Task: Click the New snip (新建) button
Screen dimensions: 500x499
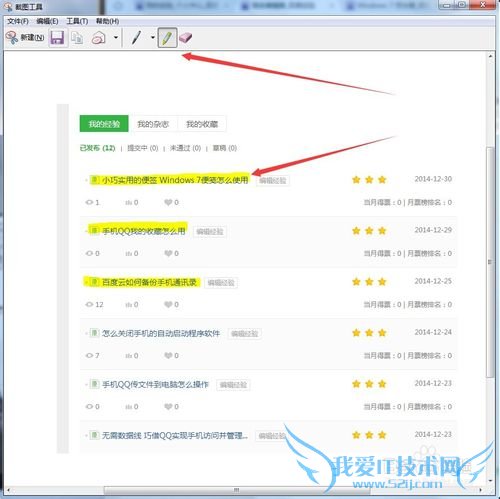Action: tap(25, 37)
